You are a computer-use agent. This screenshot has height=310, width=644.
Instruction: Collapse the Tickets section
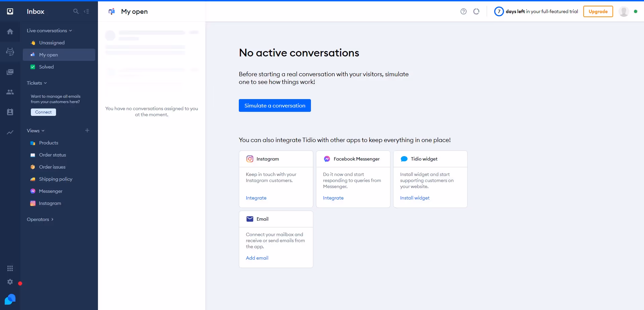pos(37,83)
